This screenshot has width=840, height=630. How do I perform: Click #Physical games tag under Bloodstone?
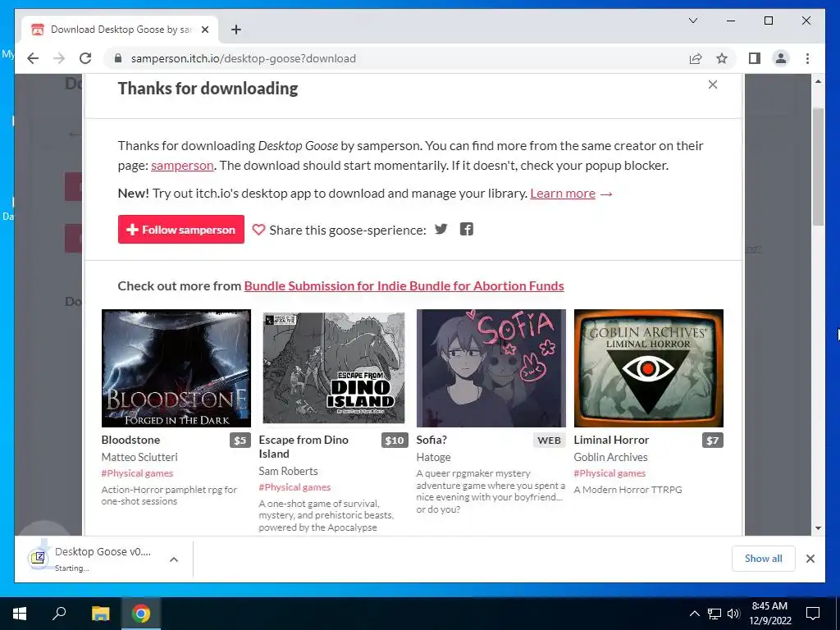[137, 473]
